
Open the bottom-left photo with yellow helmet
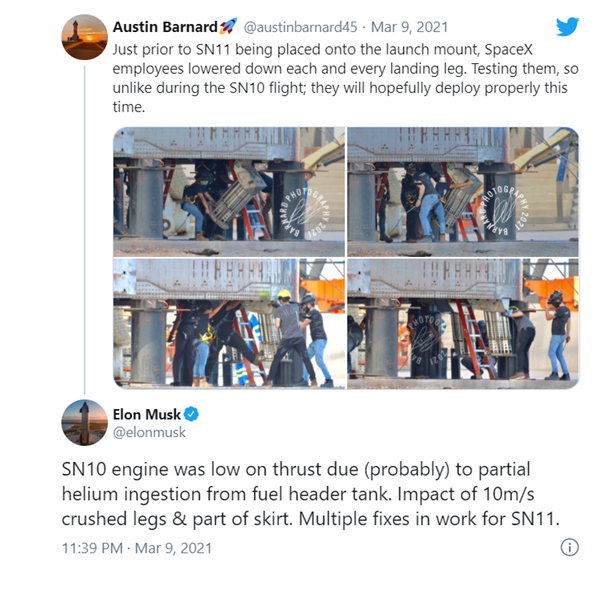[229, 324]
